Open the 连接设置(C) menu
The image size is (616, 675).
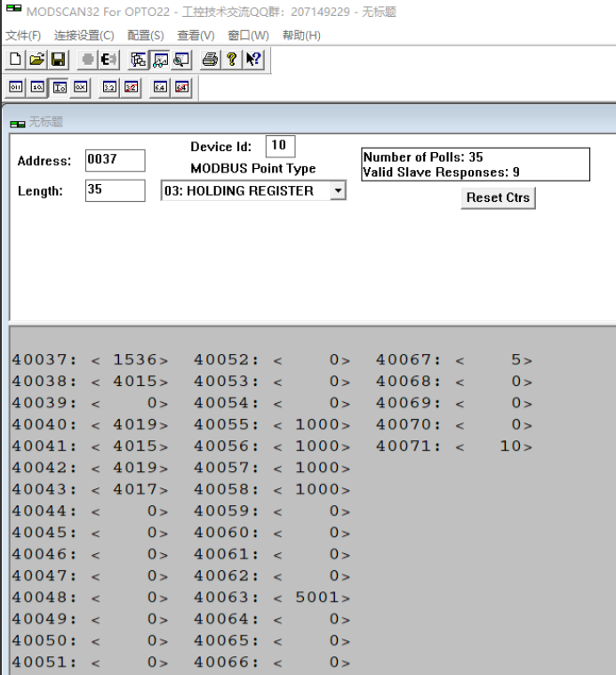coord(84,36)
